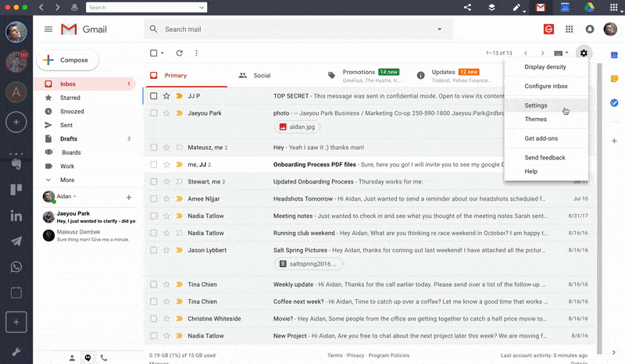Open the Drafts folder
Screen dimensions: 625x364
(x=69, y=139)
